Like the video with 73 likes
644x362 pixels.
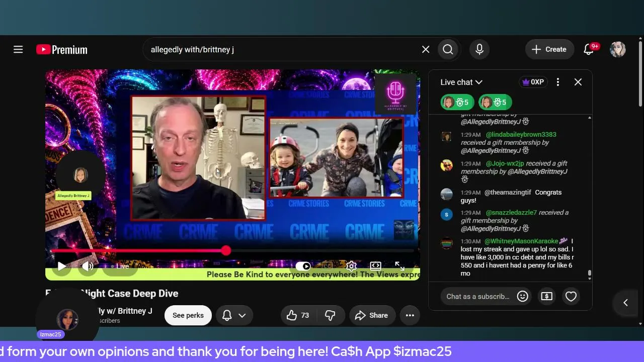[x=299, y=315]
